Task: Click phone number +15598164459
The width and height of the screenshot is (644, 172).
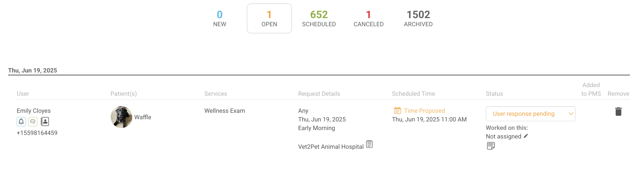Action: (x=37, y=133)
